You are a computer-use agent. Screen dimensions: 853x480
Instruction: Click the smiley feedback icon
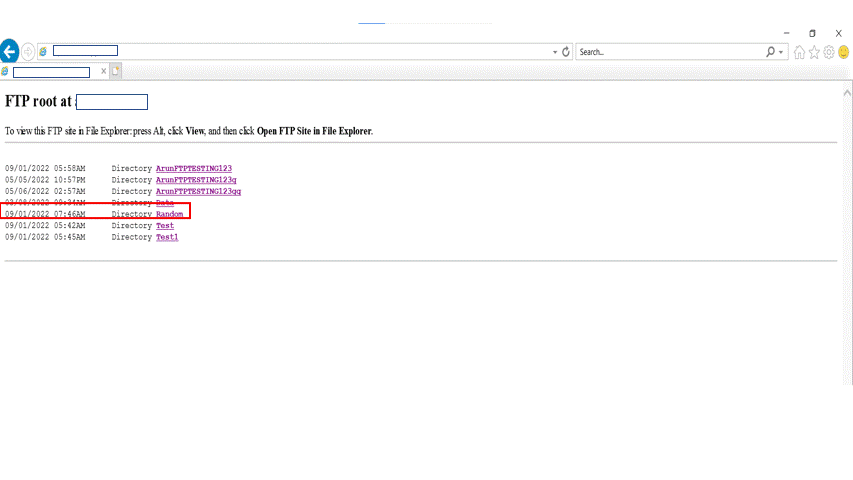pyautogui.click(x=843, y=52)
